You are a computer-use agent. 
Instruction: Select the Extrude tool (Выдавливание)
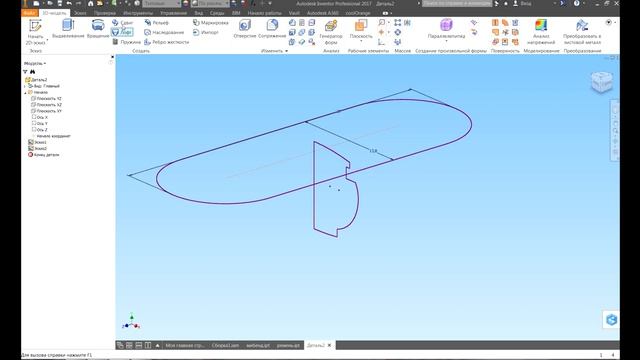68,29
